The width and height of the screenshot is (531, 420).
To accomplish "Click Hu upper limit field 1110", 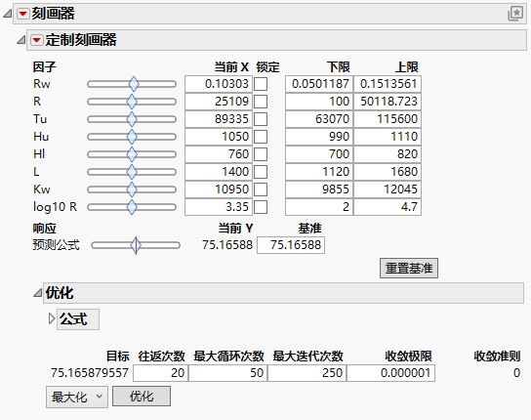I will pyautogui.click(x=388, y=137).
